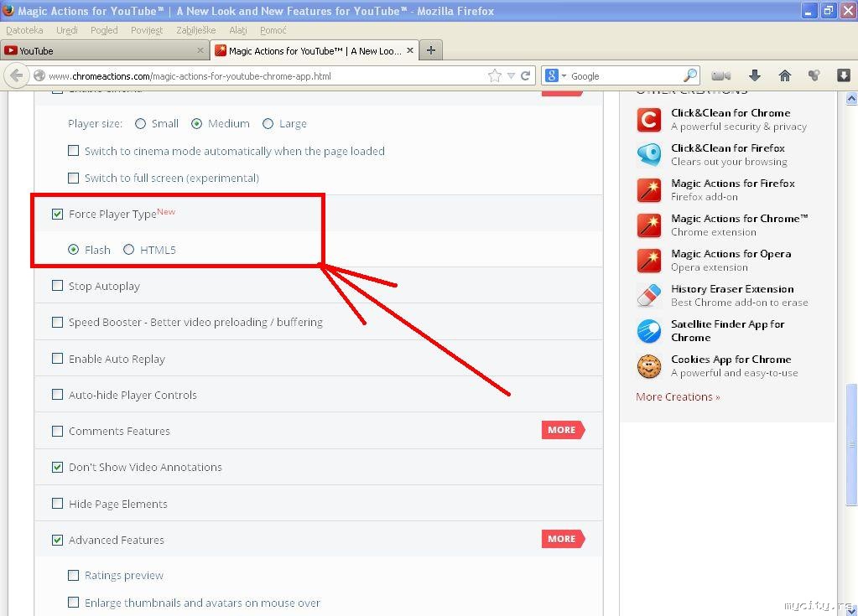Expand MORE for Comments Features

point(563,430)
